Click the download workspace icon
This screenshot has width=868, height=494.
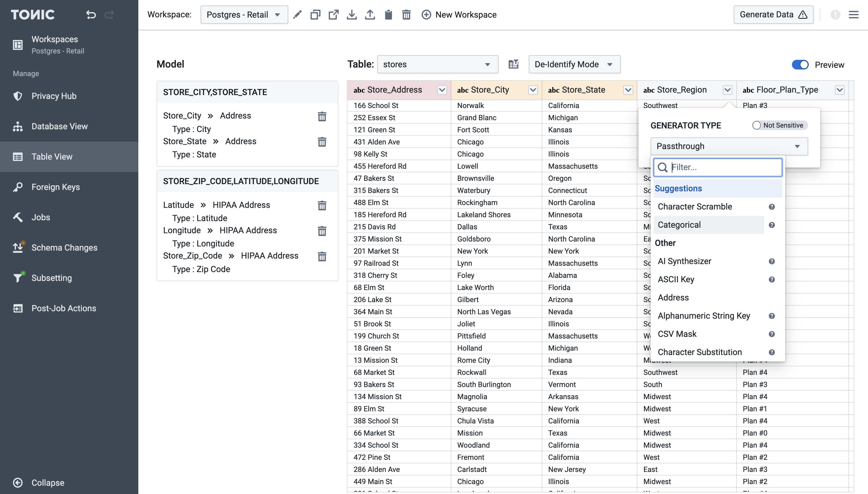352,15
